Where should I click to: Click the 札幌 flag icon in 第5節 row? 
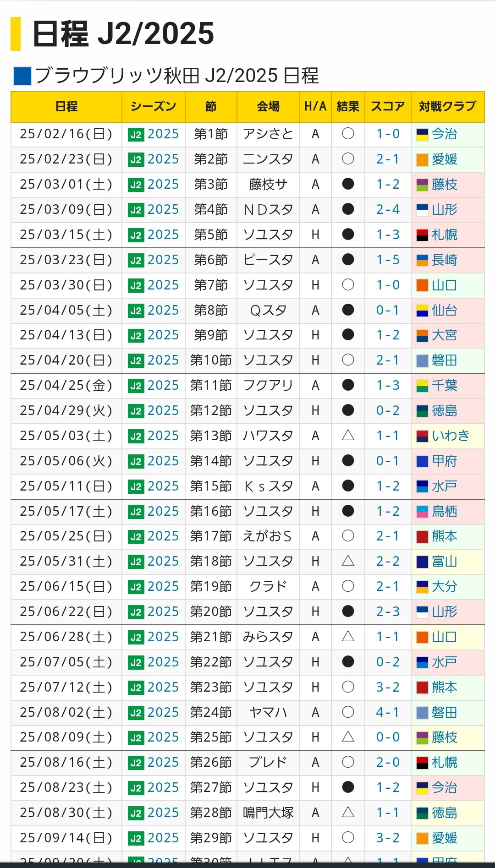[422, 235]
